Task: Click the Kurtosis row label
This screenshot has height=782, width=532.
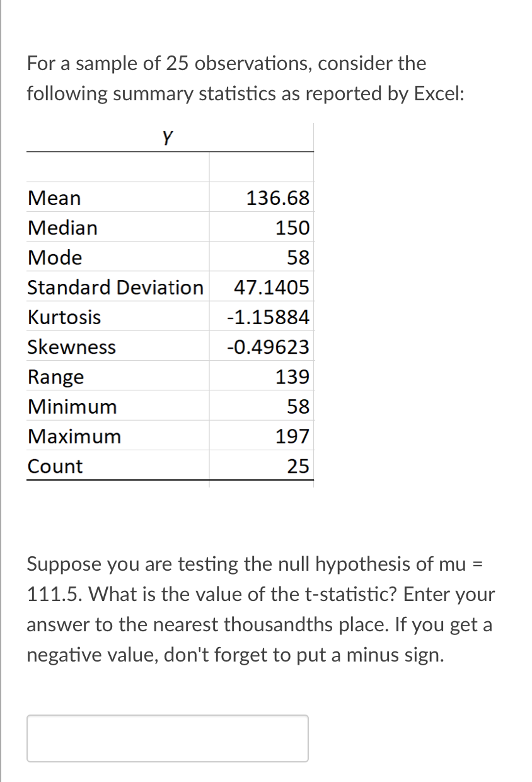Action: click(x=64, y=317)
